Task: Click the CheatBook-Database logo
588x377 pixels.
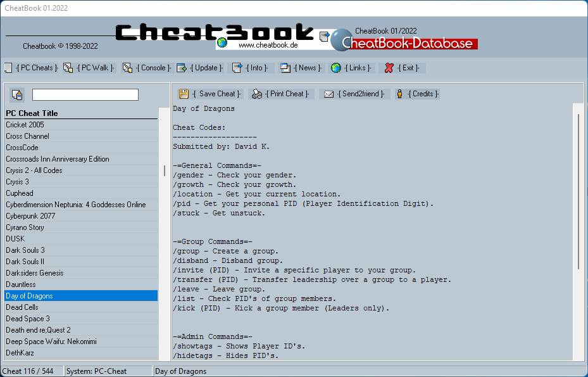Action: (404, 42)
